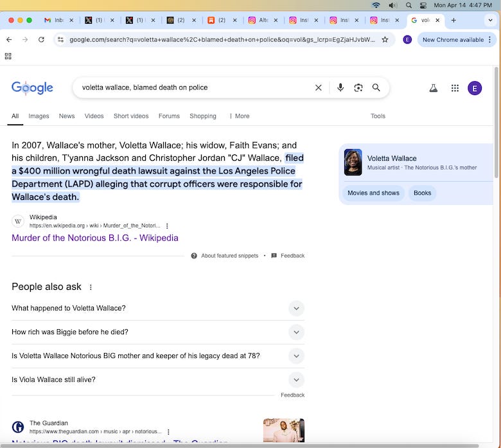Submit search with the magnifying glass icon

point(376,87)
